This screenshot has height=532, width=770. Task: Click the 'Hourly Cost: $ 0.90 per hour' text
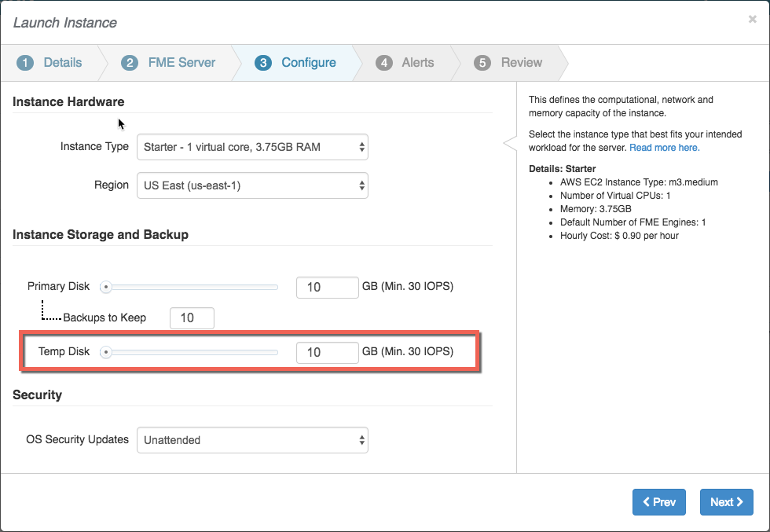click(619, 236)
